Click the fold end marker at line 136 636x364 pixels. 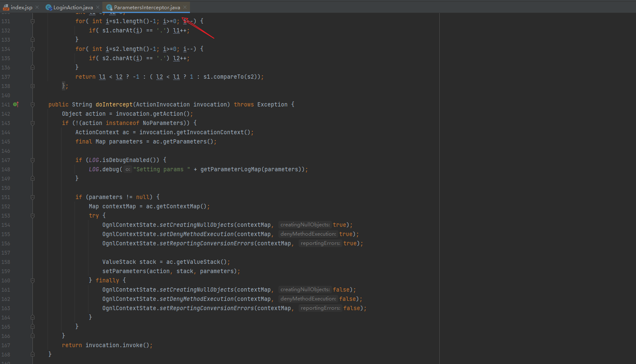pyautogui.click(x=32, y=67)
